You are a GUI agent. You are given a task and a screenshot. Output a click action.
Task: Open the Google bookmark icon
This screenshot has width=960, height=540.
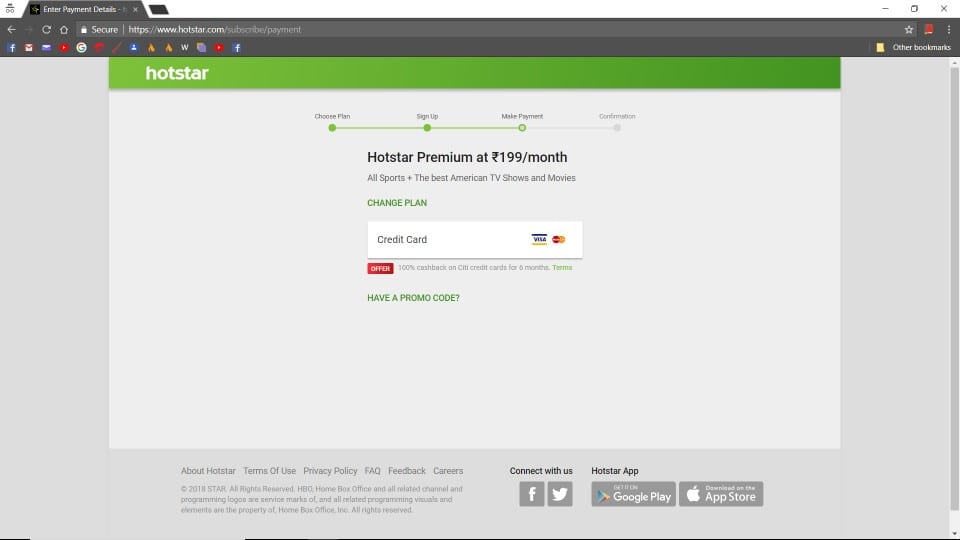[81, 47]
